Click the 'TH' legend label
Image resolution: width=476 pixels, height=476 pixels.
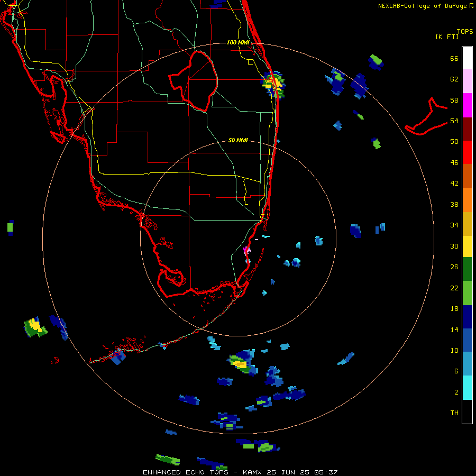pyautogui.click(x=454, y=413)
